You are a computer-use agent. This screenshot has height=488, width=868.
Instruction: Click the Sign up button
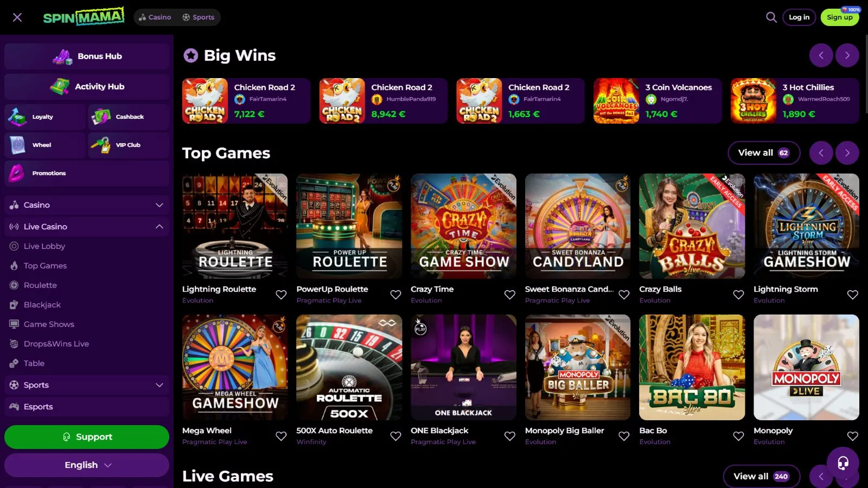click(839, 17)
